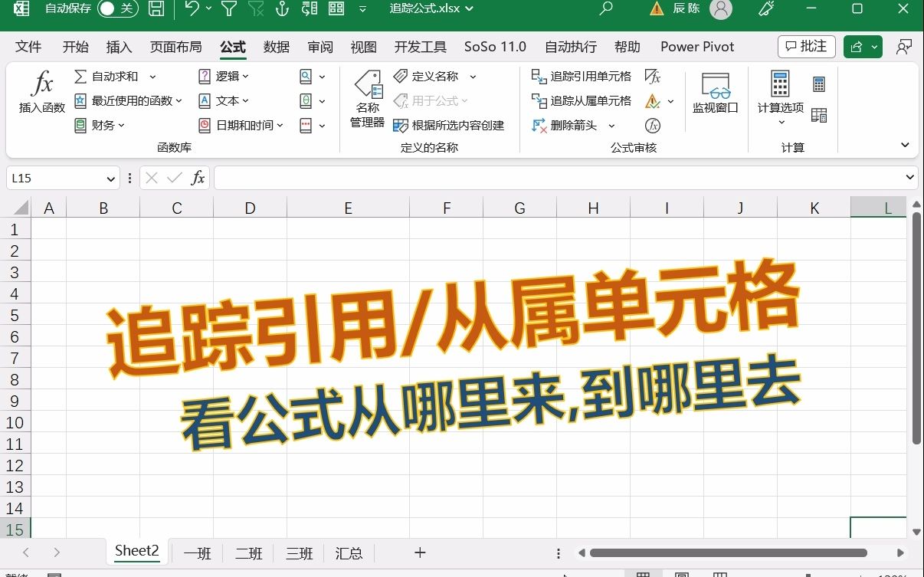924x577 pixels.
Task: Expand the 删除箭头 dropdown arrow
Action: click(x=611, y=126)
